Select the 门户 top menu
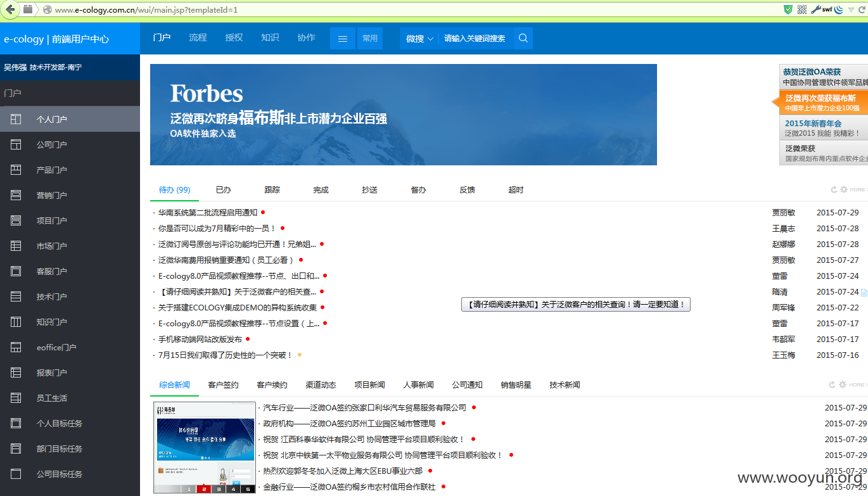Viewport: 868px width, 496px height. click(162, 37)
